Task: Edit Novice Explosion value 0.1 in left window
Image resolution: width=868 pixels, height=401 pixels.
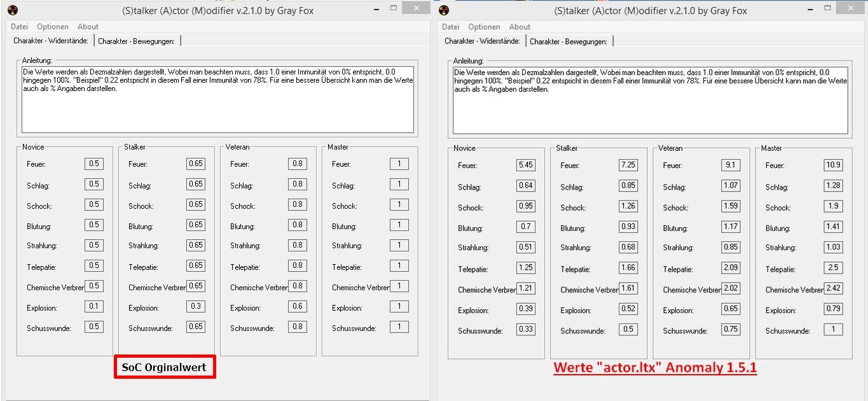Action: (94, 306)
